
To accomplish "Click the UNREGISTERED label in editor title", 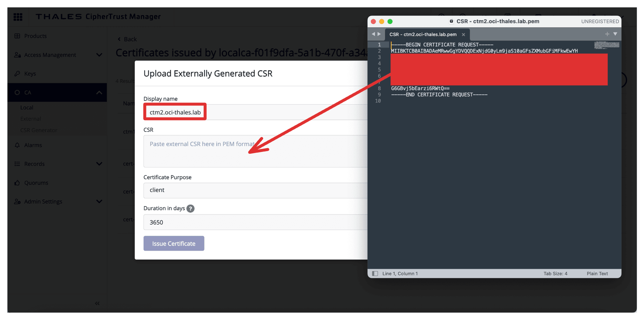I will (x=600, y=21).
